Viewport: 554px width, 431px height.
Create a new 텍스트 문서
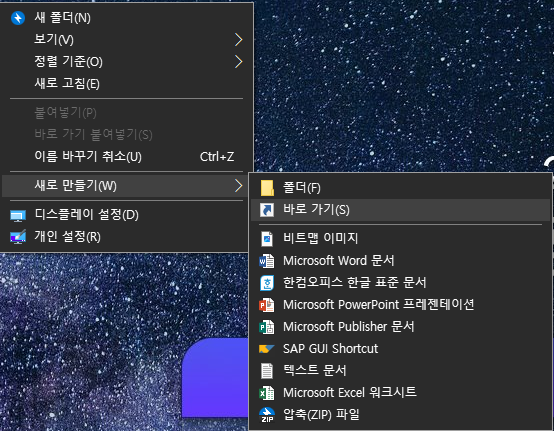coord(401,371)
